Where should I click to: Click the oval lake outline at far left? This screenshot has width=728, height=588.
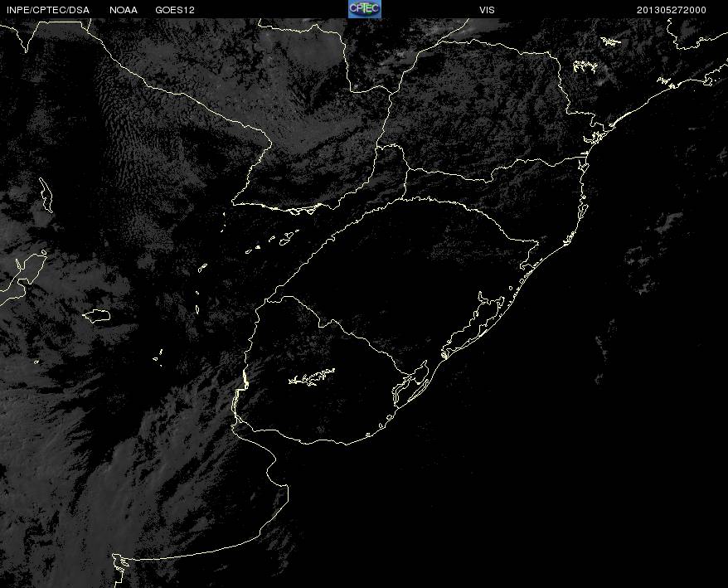[x=97, y=315]
